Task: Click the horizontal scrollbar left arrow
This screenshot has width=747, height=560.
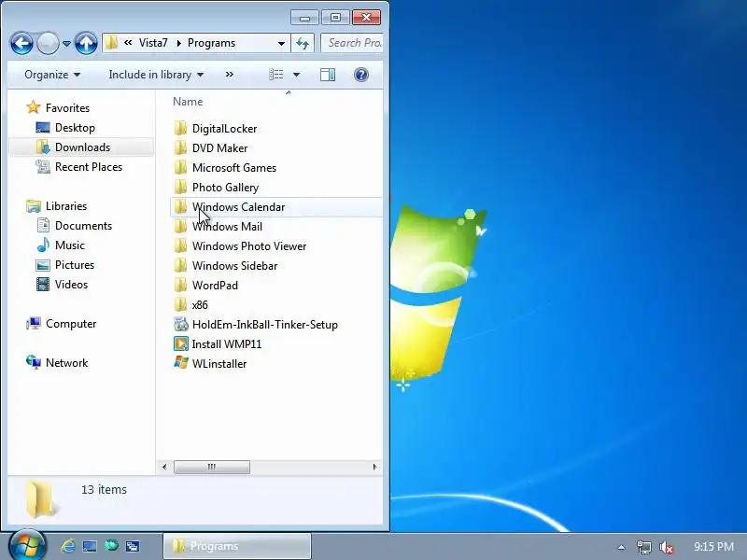Action: pyautogui.click(x=164, y=468)
